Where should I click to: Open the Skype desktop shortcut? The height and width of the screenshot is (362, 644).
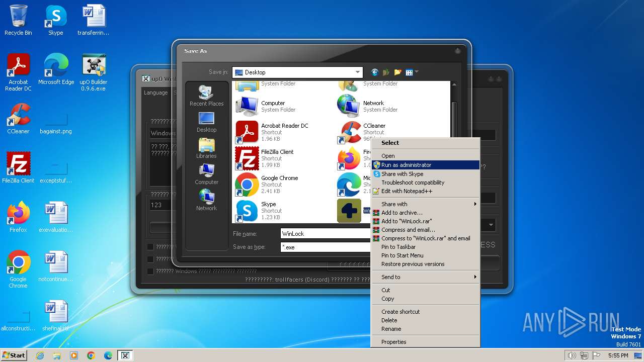click(55, 20)
